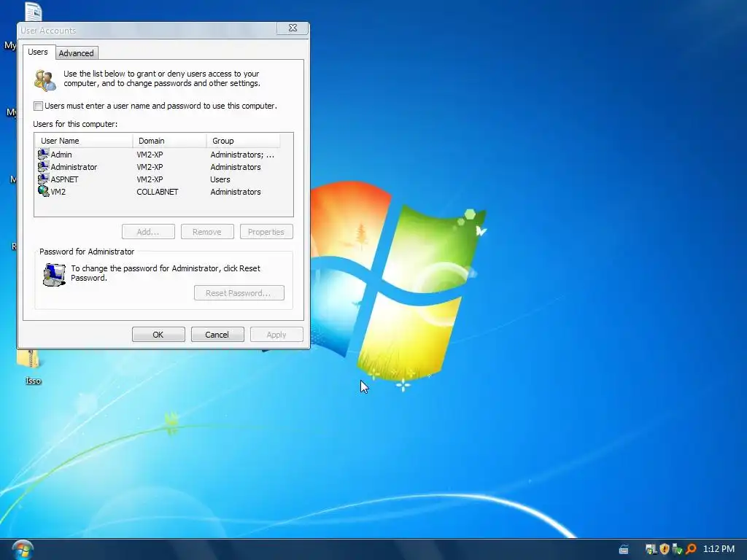Viewport: 747px width, 560px height.
Task: Click the Reset Password... button
Action: click(x=239, y=293)
